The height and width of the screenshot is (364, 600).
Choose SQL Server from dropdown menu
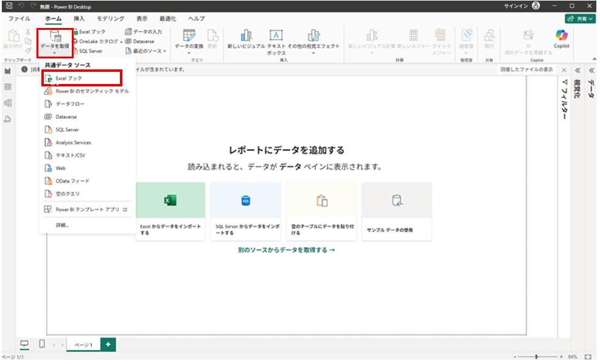coord(87,130)
